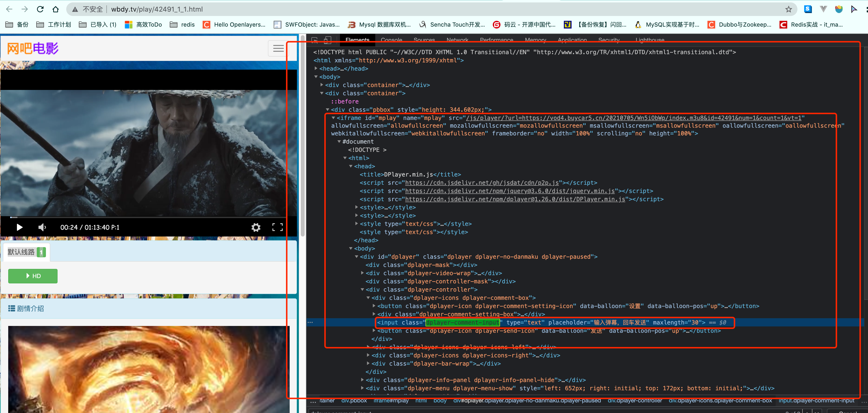The image size is (868, 413).
Task: Switch to the Console tab in DevTools
Action: tap(391, 40)
